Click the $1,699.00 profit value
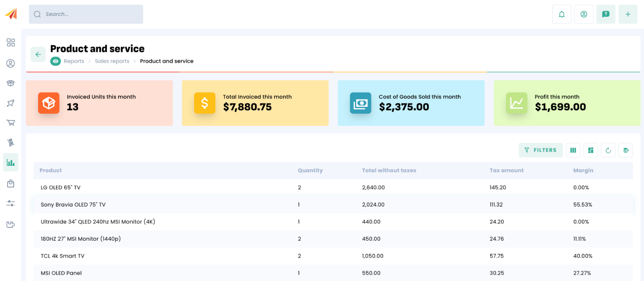644x281 pixels. pyautogui.click(x=560, y=107)
